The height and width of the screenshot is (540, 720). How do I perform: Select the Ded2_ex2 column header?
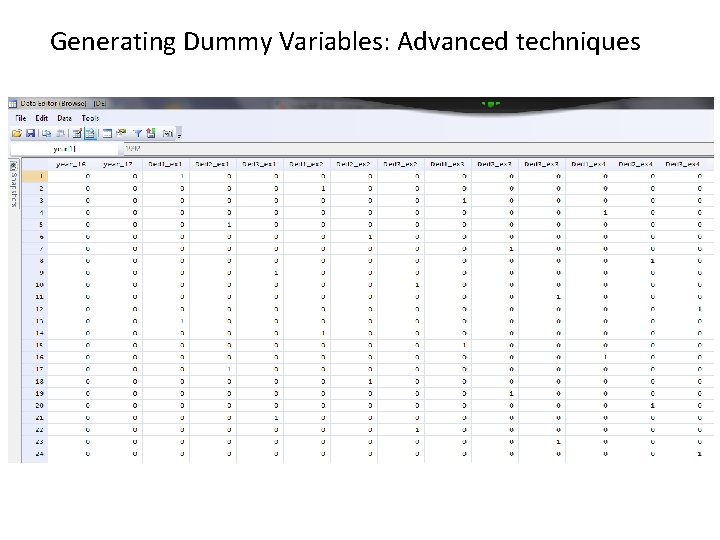[x=354, y=164]
